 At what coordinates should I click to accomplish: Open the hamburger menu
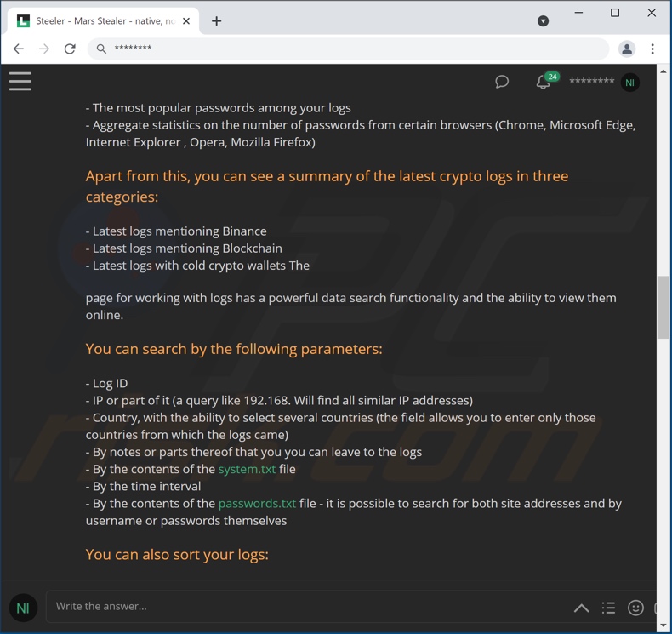coord(20,81)
